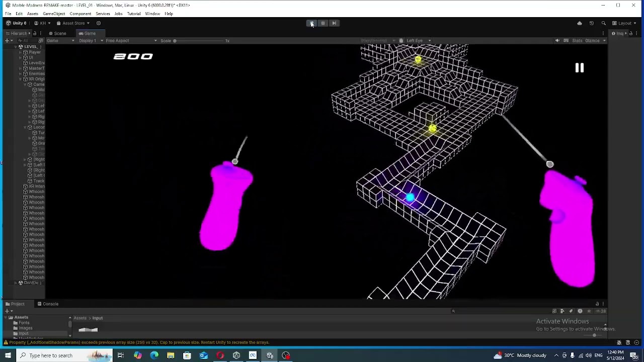Collapse the XR Origin node in Hierarchy

tap(21, 79)
